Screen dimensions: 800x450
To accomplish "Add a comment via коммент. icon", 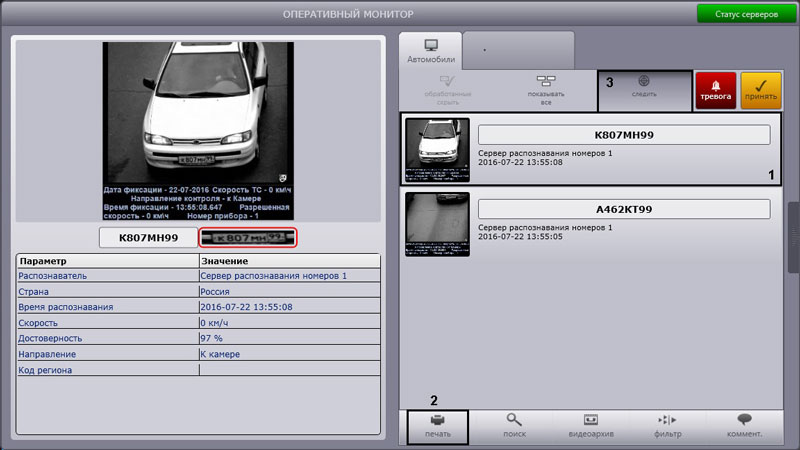I will pos(743,425).
